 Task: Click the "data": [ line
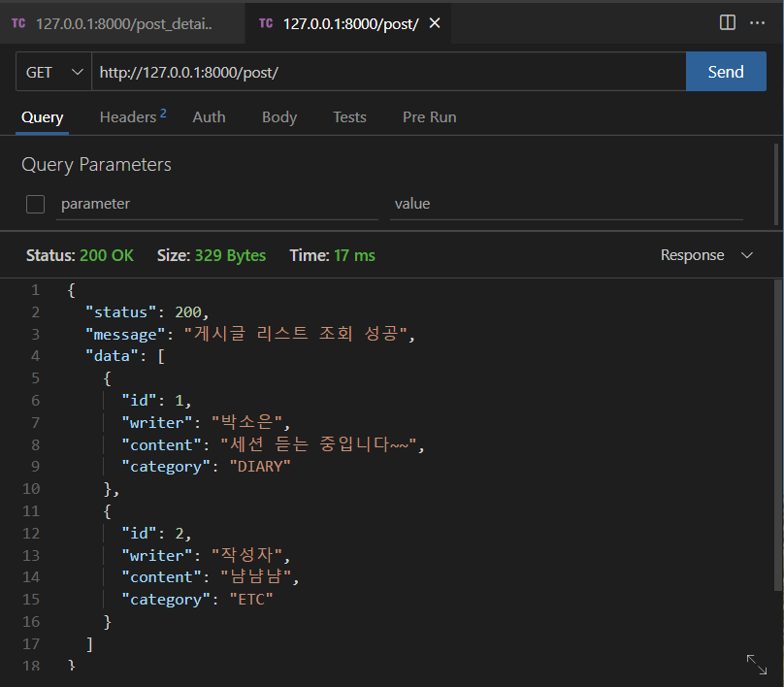[x=125, y=356]
